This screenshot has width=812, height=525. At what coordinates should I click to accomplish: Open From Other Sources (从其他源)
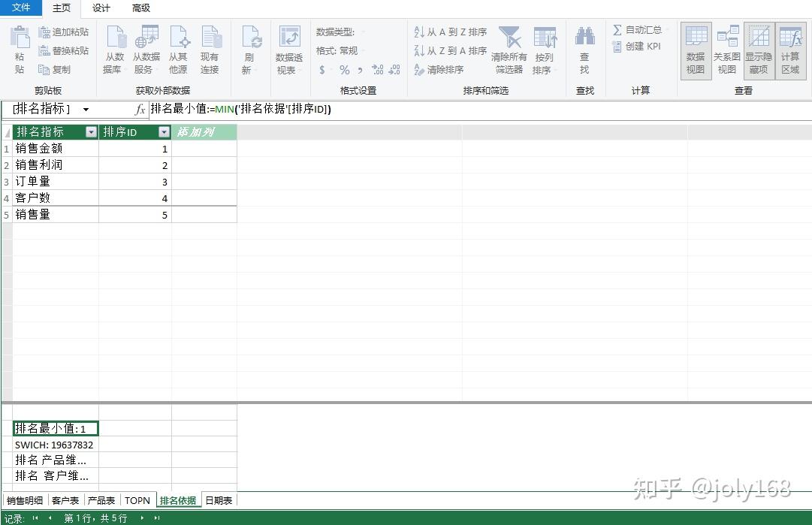[178, 50]
